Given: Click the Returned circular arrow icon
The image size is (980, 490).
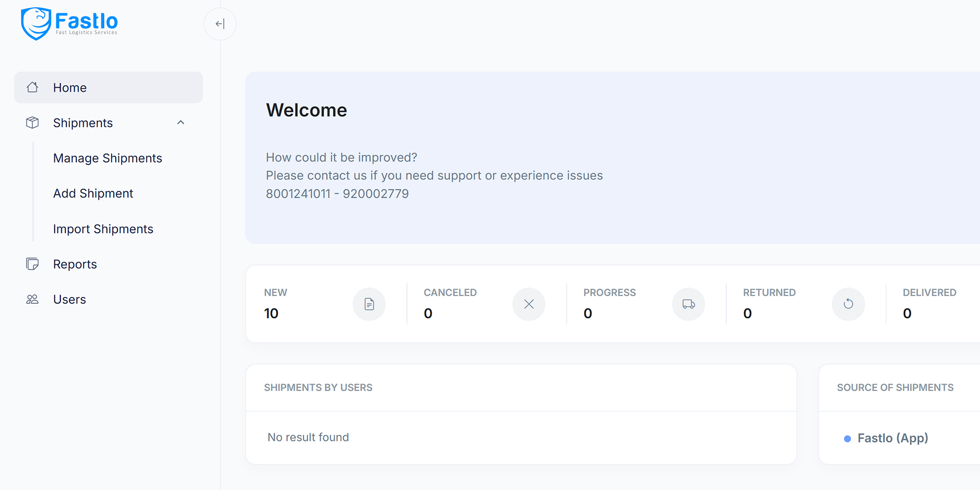Looking at the screenshot, I should click(x=848, y=304).
